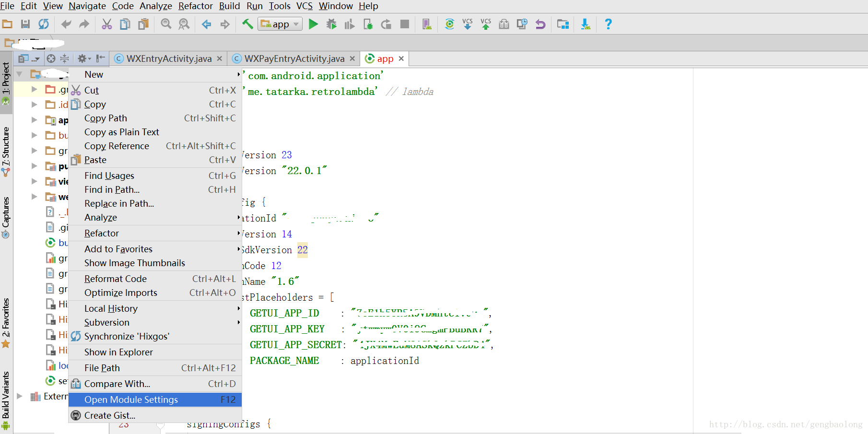
Task: Toggle the Captures tool window
Action: pyautogui.click(x=6, y=217)
